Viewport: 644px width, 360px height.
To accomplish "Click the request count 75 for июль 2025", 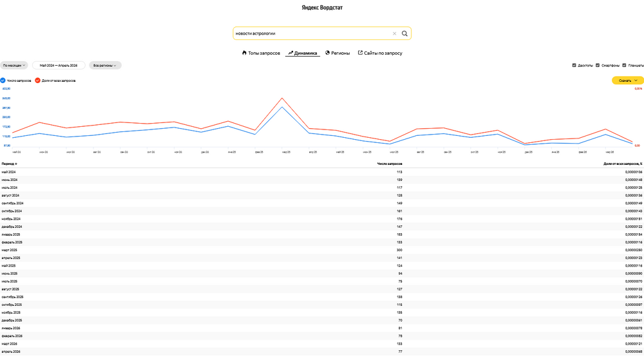I will pyautogui.click(x=401, y=281).
